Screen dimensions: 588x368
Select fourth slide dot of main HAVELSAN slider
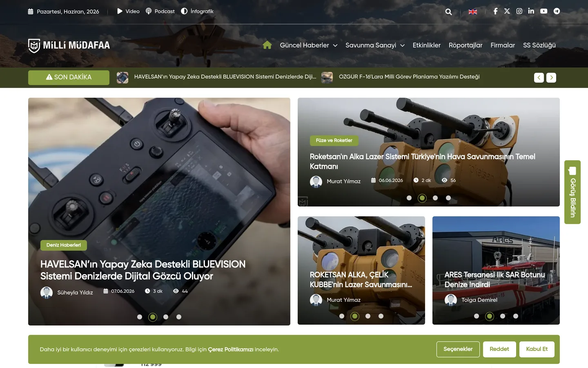pyautogui.click(x=179, y=317)
